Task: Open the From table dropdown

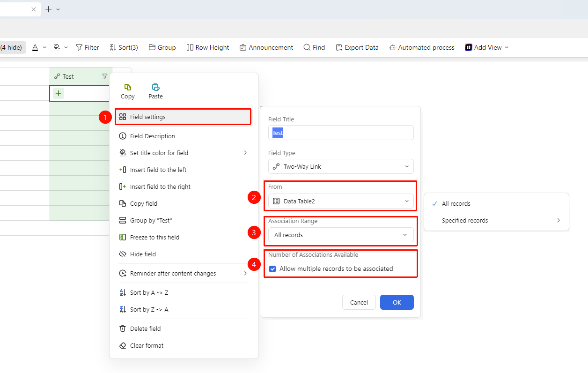Action: [x=341, y=201]
